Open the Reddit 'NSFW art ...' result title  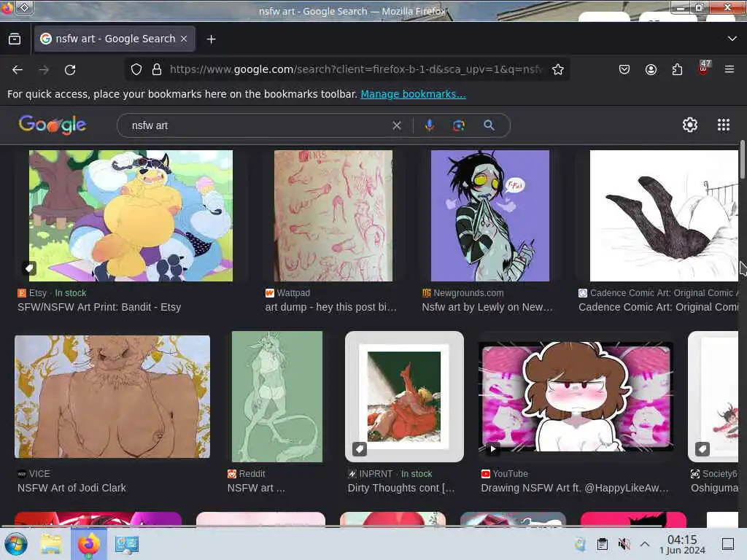click(x=256, y=488)
